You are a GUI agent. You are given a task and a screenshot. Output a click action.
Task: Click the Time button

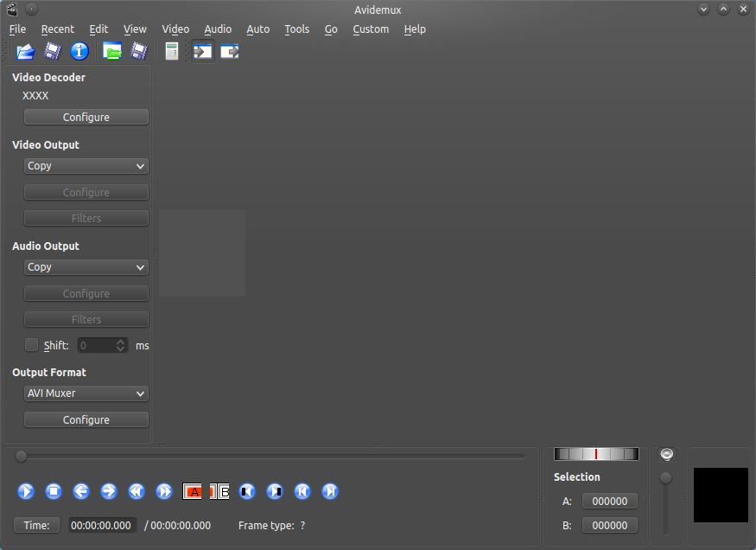(x=36, y=526)
